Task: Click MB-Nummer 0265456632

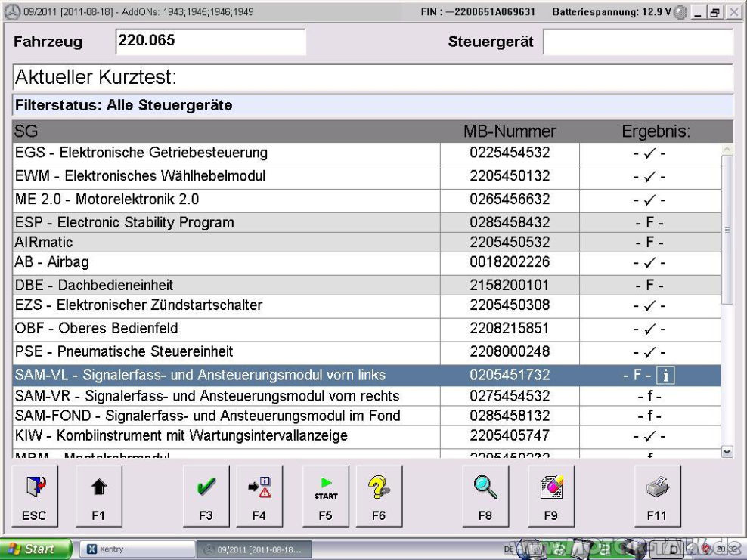Action: pyautogui.click(x=510, y=199)
